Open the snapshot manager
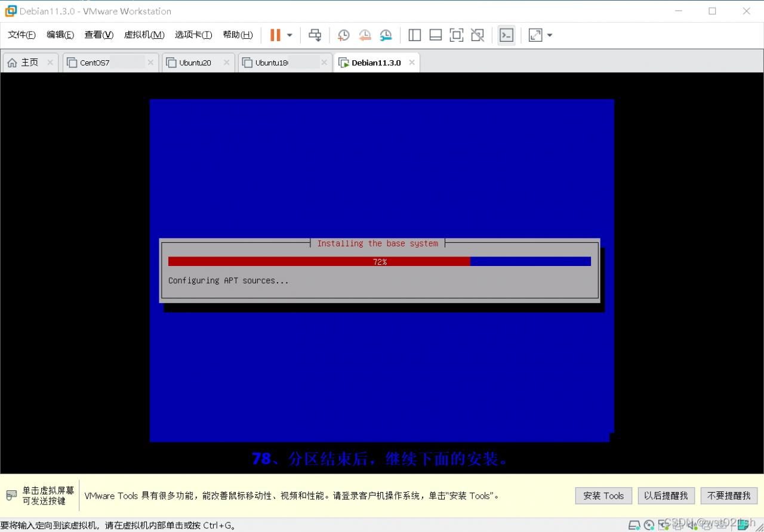Viewport: 764px width, 532px height. (x=386, y=35)
